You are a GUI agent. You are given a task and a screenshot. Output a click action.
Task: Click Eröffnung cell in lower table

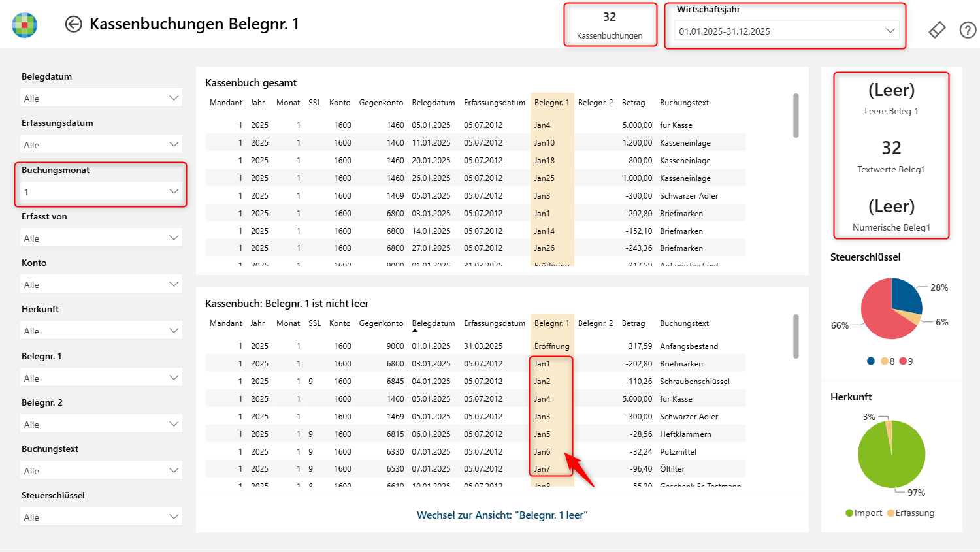[551, 346]
